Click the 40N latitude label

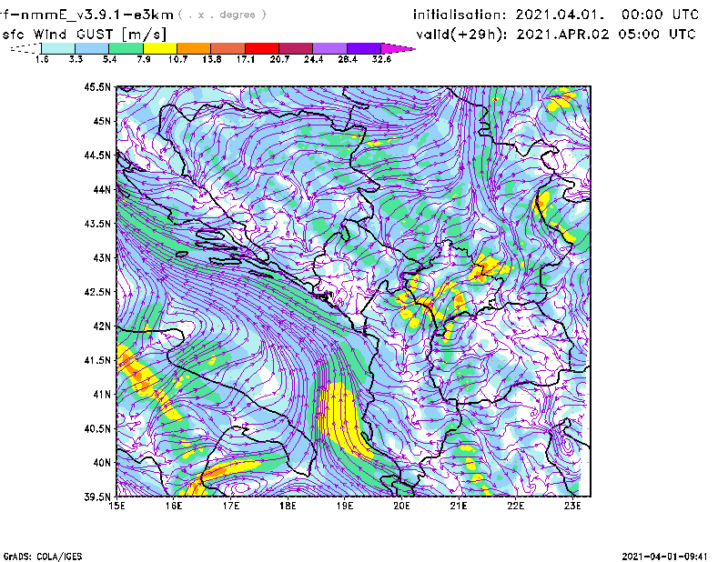(x=102, y=463)
